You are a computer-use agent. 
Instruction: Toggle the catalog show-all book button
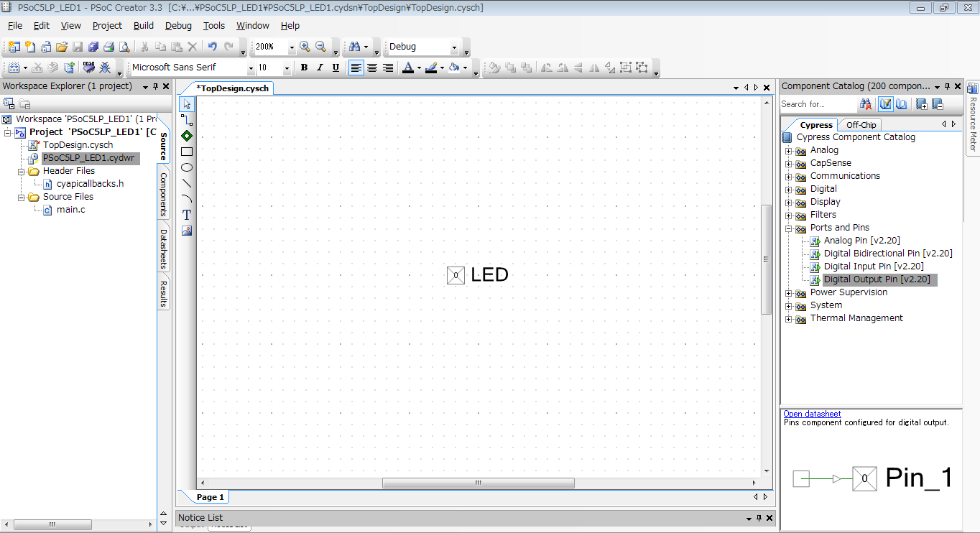point(902,104)
